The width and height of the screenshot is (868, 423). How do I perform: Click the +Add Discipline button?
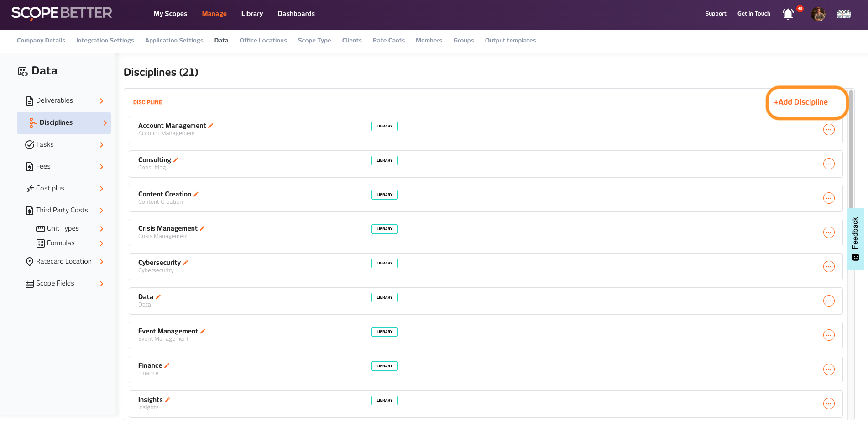click(800, 102)
